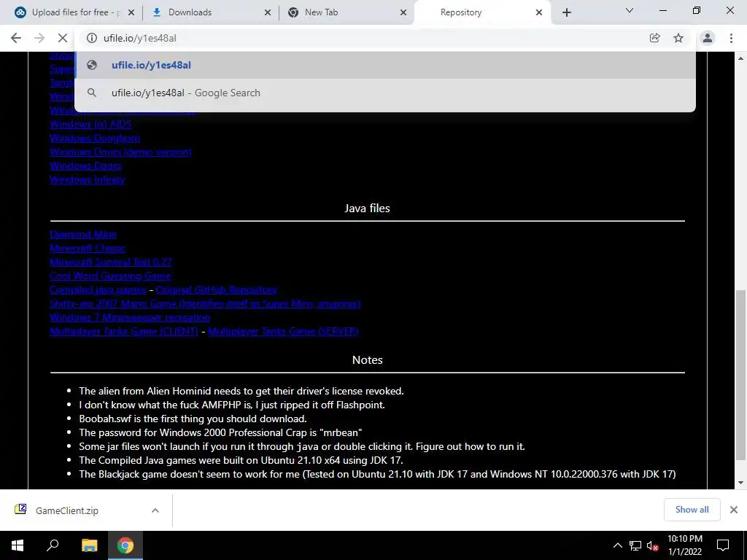The height and width of the screenshot is (560, 747).
Task: Choose the ufile.io/y1es48al Google Search suggestion
Action: 385,93
